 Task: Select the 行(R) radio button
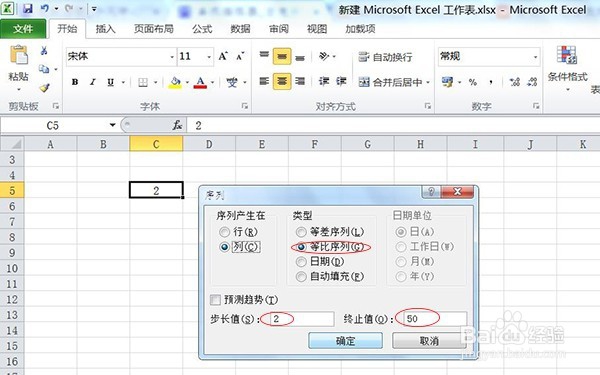click(x=225, y=232)
